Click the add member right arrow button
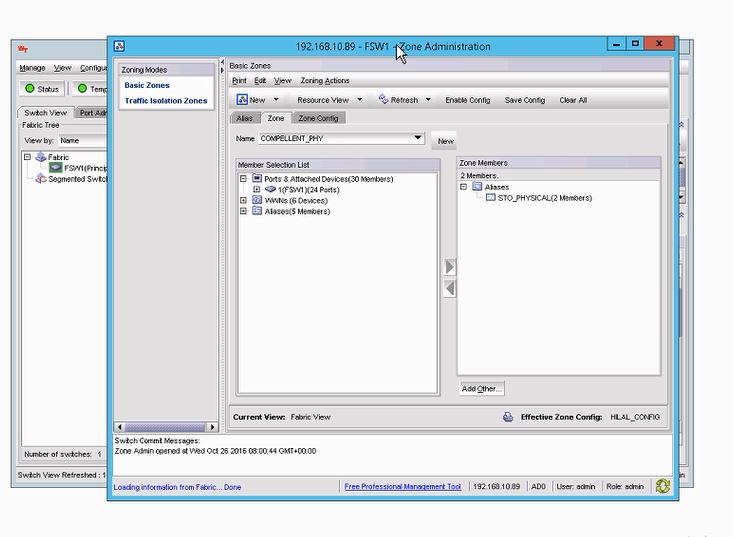 coord(449,267)
